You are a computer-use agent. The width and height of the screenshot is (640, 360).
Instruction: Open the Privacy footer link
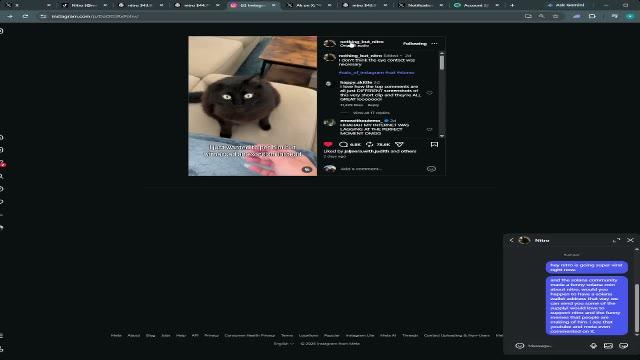point(211,336)
